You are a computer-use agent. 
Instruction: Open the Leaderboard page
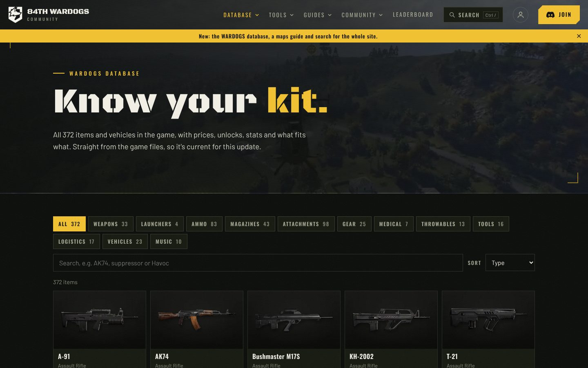tap(413, 15)
